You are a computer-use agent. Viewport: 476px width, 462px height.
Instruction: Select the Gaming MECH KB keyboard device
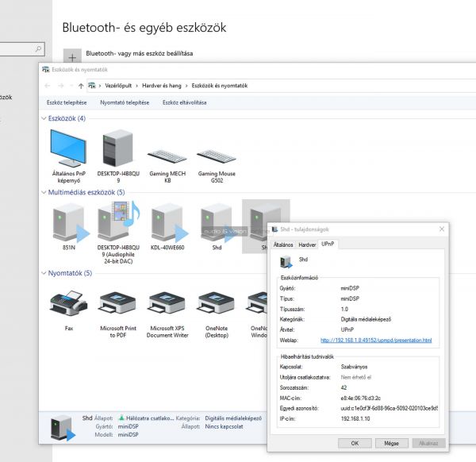tap(168, 156)
